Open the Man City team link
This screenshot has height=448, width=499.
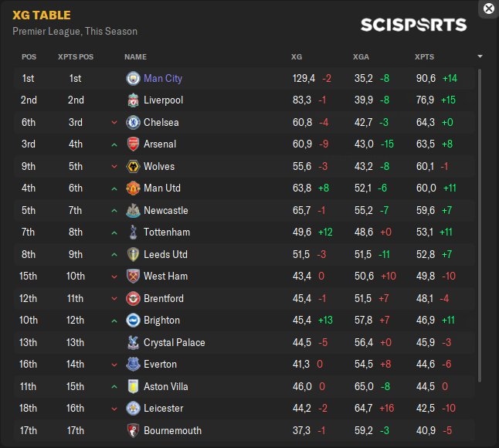[x=163, y=78]
